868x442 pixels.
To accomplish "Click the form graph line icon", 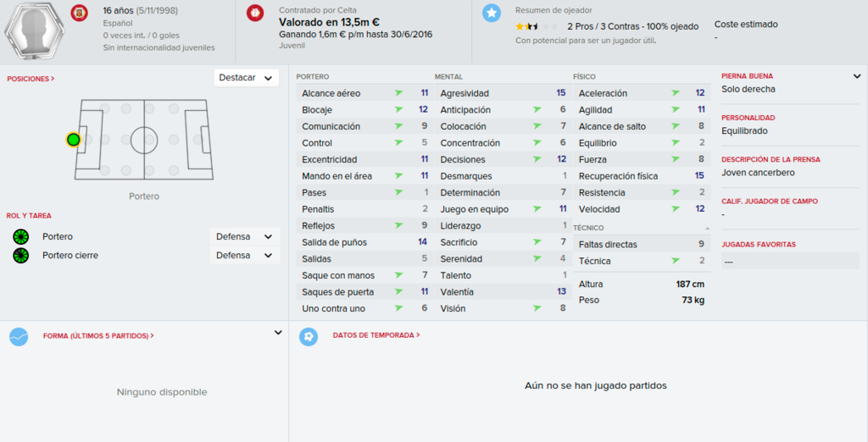I will pos(19,336).
